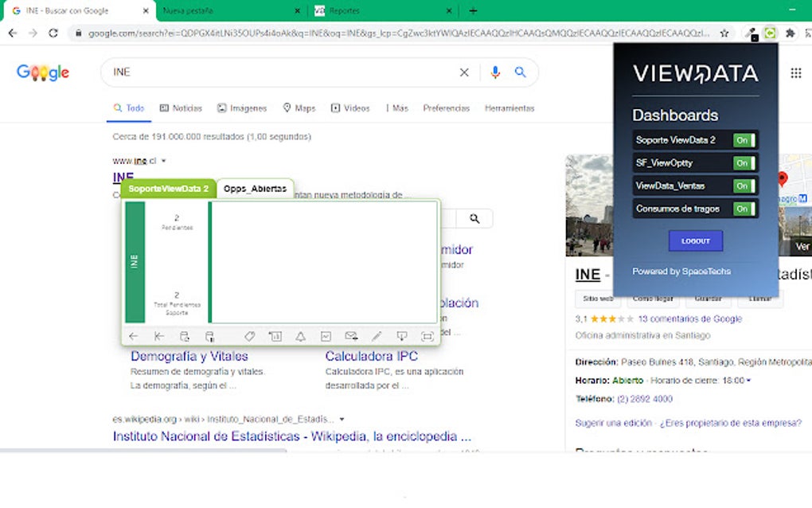The width and height of the screenshot is (812, 508).
Task: Click the back arrow in the ViewData widget toolbar
Action: click(x=133, y=335)
